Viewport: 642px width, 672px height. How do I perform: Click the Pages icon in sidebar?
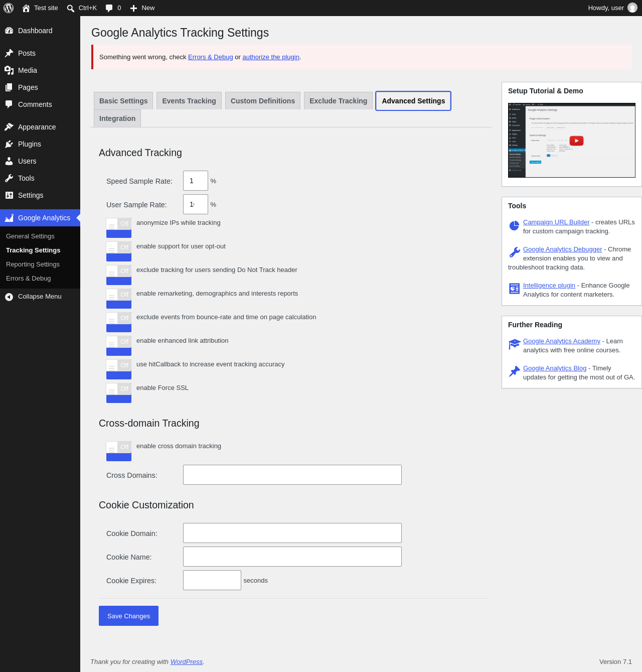click(9, 87)
